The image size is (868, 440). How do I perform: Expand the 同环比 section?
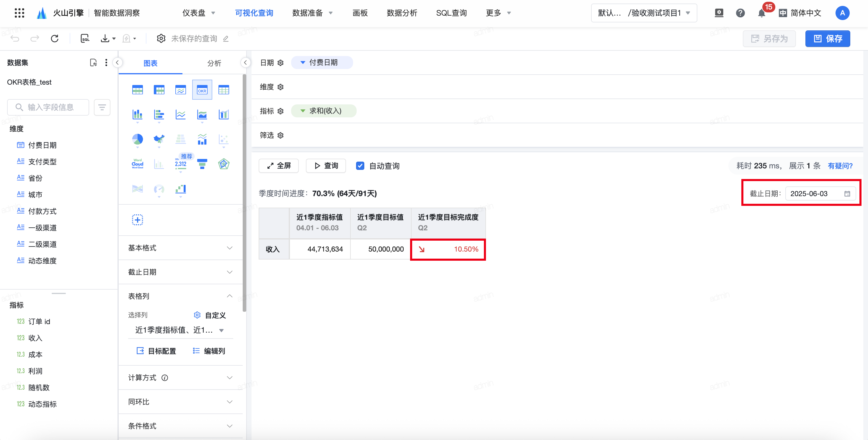(181, 402)
